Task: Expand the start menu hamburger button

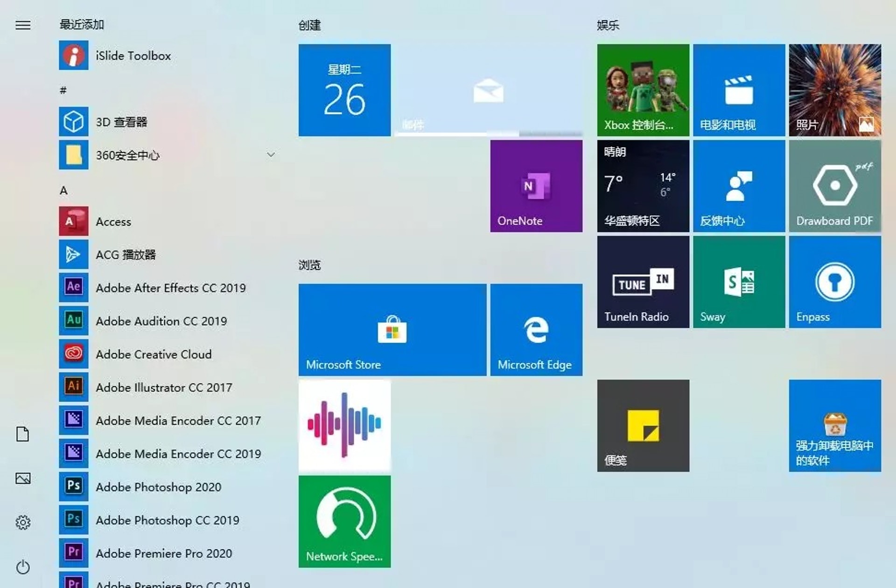Action: coord(23,25)
